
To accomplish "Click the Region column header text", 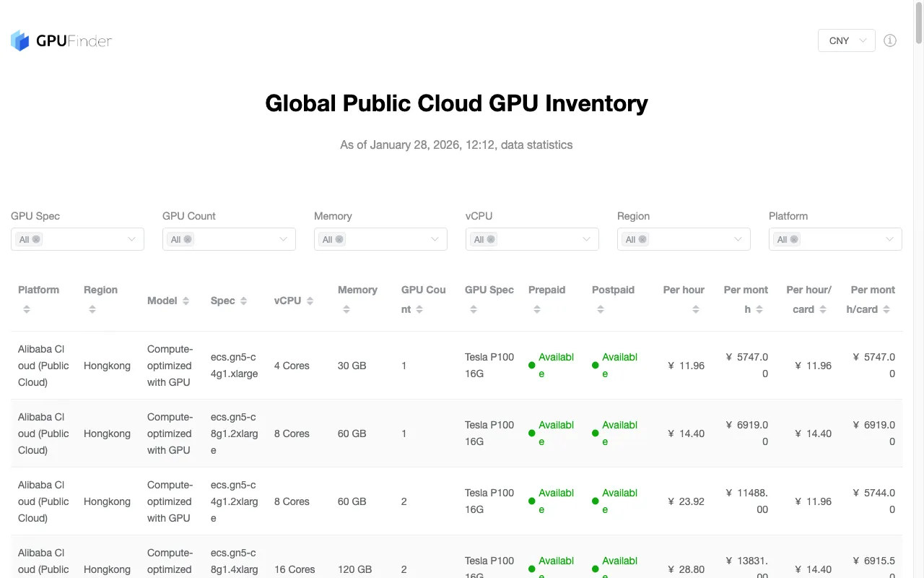I will pos(100,290).
